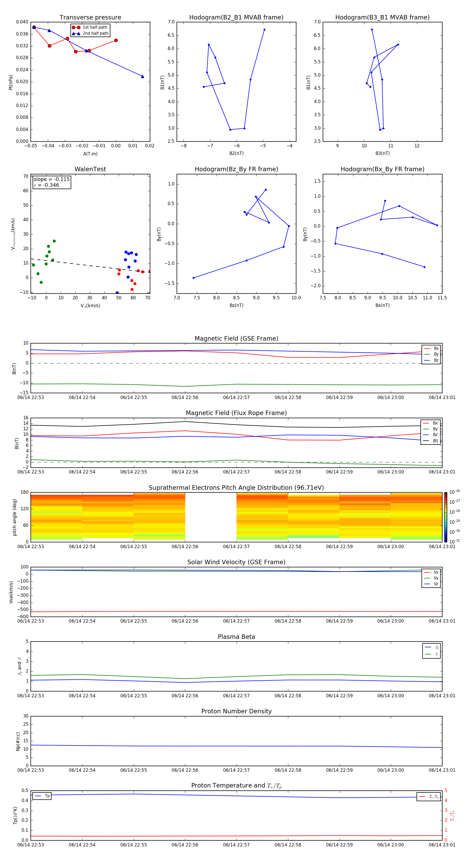Viewport: 473px width, 868px height.
Task: Click the "Suprathermal Electrons Pitch Angle Distribution" title
Action: pos(236,488)
